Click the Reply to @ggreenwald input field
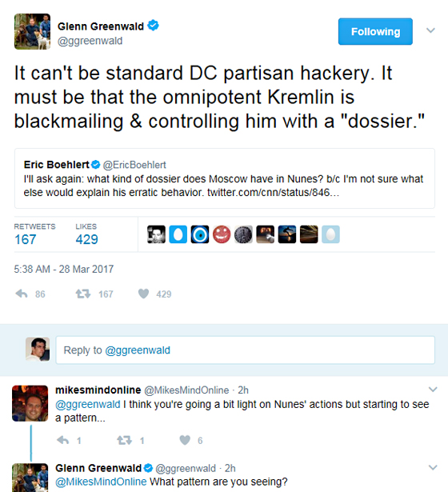This screenshot has width=448, height=492. coord(246,350)
